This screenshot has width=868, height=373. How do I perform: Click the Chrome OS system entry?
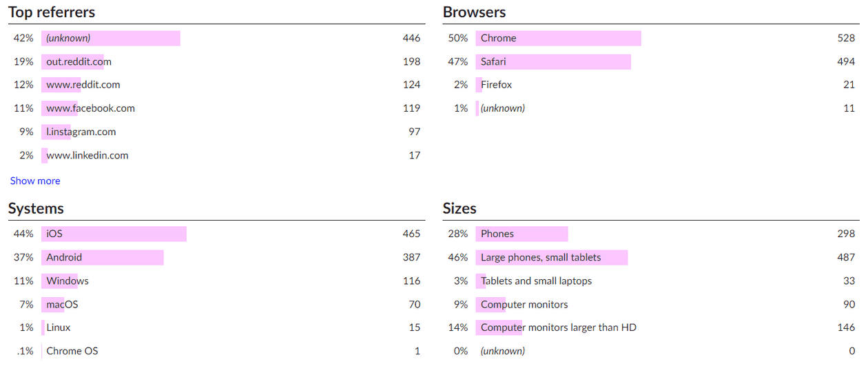[72, 351]
